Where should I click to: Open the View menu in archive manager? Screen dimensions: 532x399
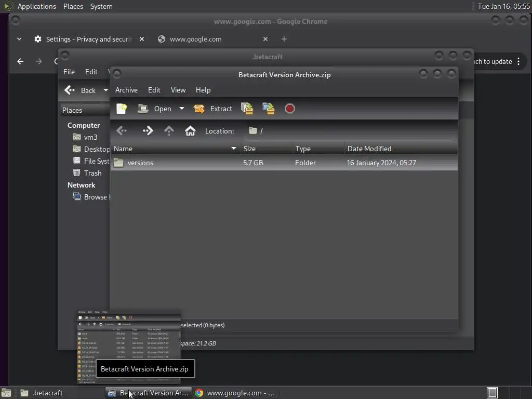pyautogui.click(x=178, y=90)
